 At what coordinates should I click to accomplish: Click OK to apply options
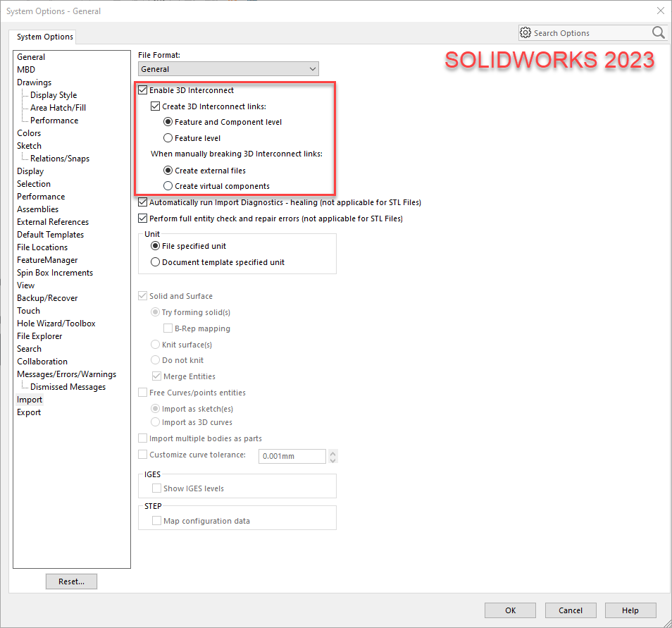(x=511, y=610)
